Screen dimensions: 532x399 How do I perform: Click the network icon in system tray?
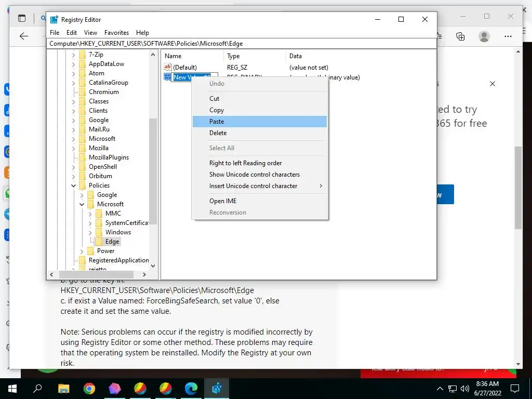(453, 389)
